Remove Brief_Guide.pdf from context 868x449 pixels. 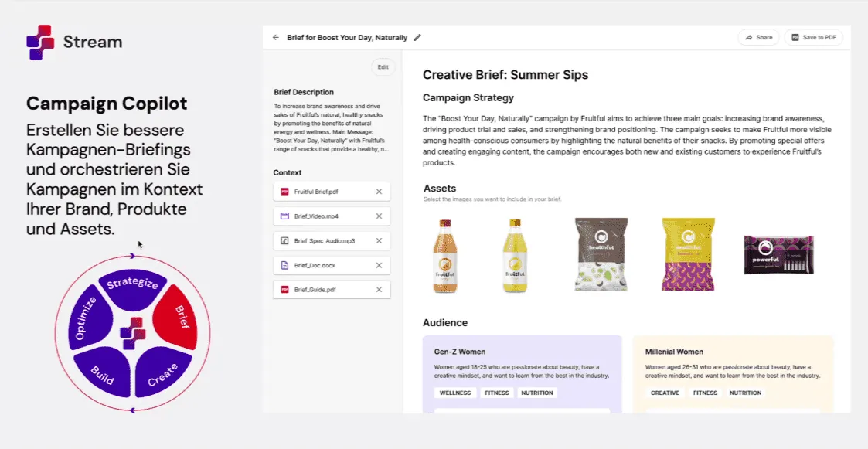pyautogui.click(x=379, y=290)
